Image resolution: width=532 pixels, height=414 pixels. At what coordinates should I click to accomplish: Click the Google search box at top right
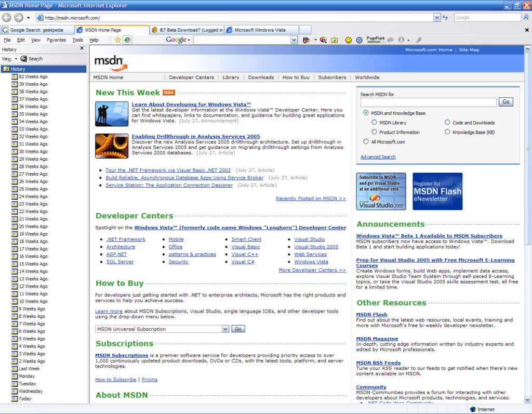[x=487, y=17]
